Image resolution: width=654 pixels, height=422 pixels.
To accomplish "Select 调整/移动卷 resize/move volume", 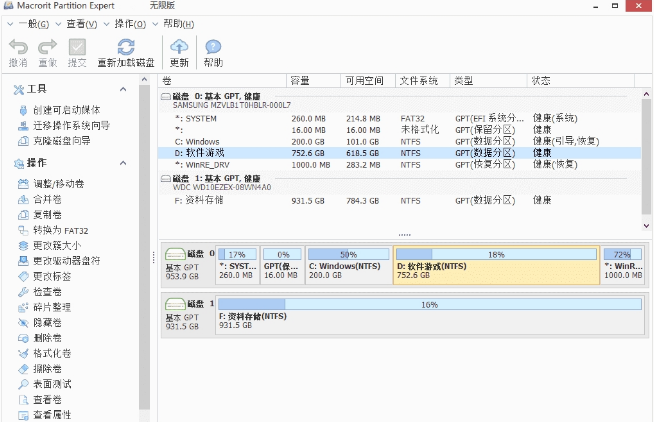I will click(x=51, y=184).
